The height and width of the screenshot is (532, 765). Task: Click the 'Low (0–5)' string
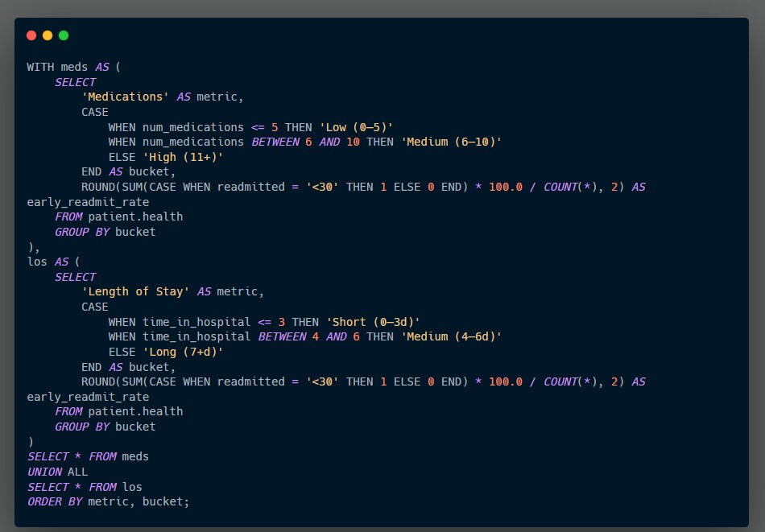359,127
